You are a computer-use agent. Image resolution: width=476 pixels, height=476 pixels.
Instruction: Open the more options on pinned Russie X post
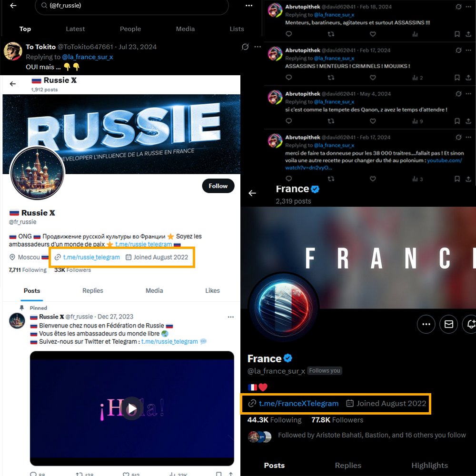[x=231, y=317]
